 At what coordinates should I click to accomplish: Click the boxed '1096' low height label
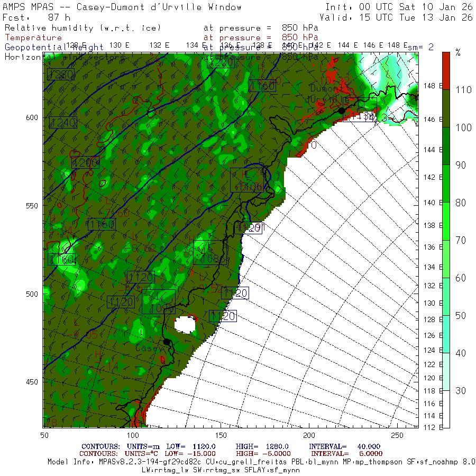(159, 302)
